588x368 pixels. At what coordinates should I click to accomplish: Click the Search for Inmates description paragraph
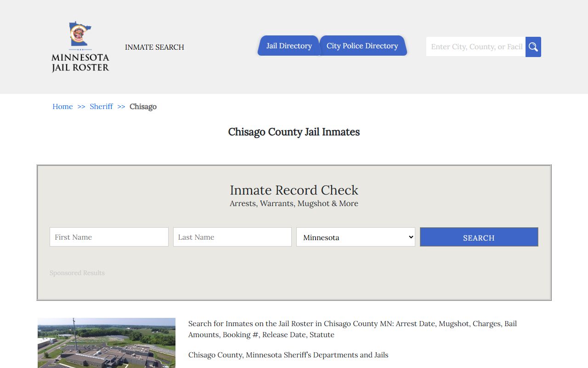[x=353, y=329]
